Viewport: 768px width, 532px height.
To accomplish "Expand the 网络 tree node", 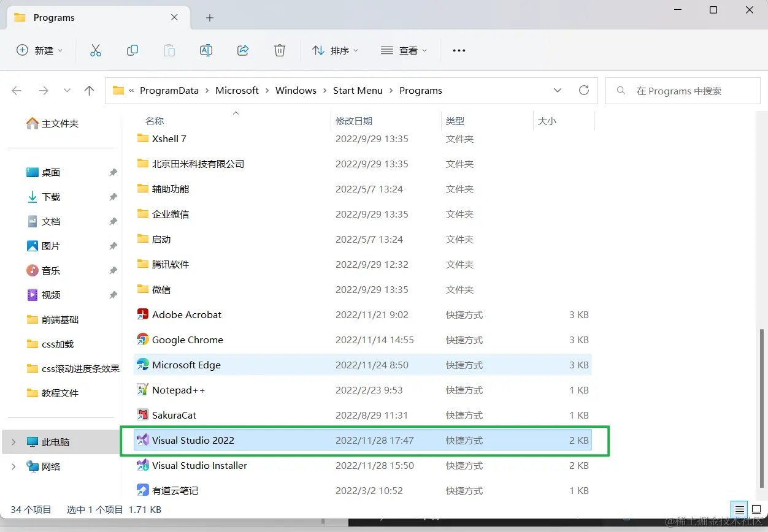I will point(13,466).
